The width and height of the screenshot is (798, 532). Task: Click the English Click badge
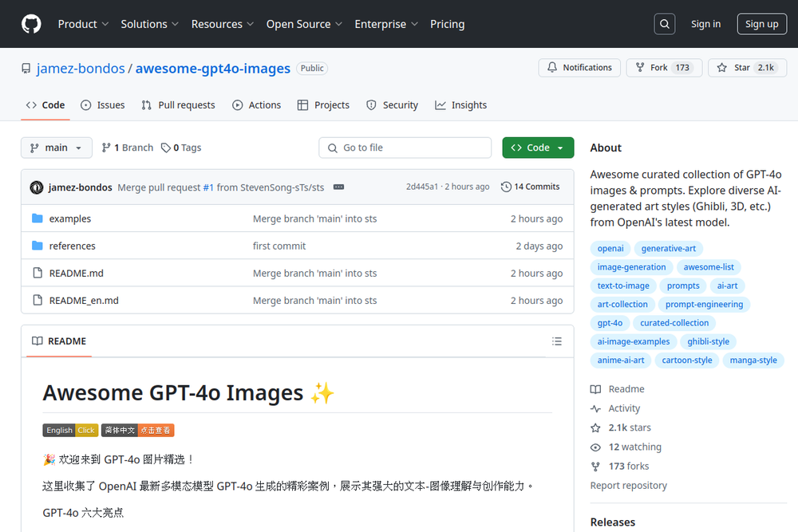click(x=70, y=430)
